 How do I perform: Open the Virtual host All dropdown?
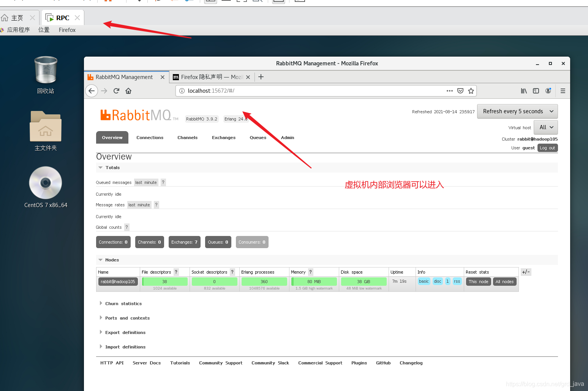pos(546,127)
